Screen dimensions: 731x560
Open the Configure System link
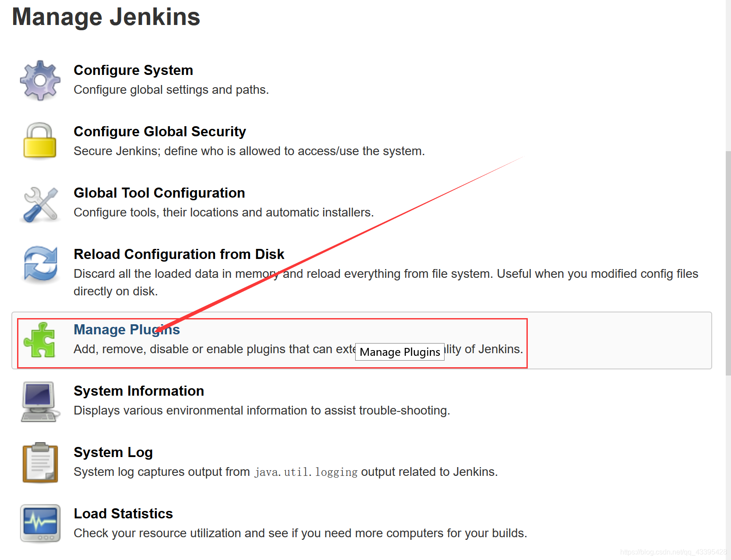point(133,70)
